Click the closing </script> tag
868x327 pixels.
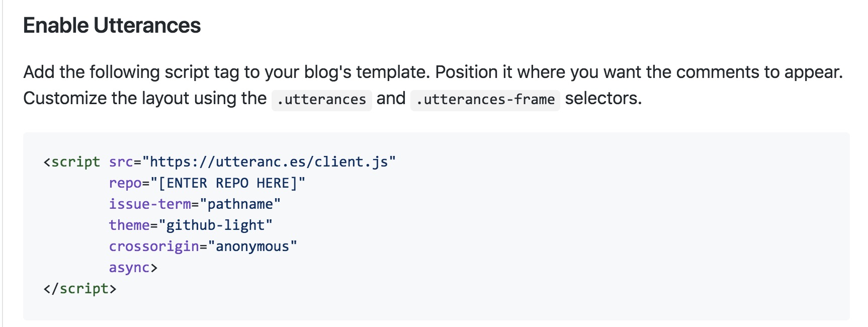(x=80, y=289)
